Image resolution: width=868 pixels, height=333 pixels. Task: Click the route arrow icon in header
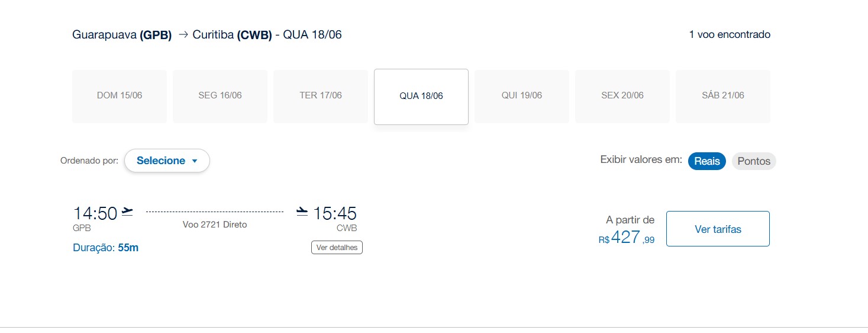pyautogui.click(x=183, y=35)
